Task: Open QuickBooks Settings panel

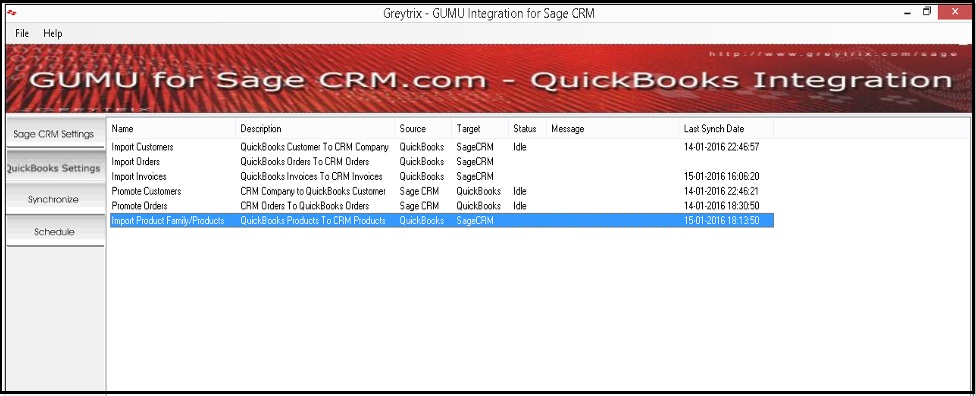Action: [x=54, y=168]
